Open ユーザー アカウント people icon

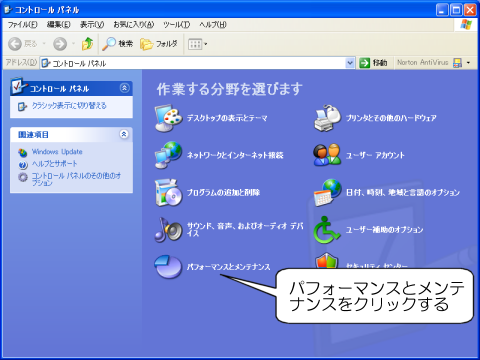click(x=327, y=155)
